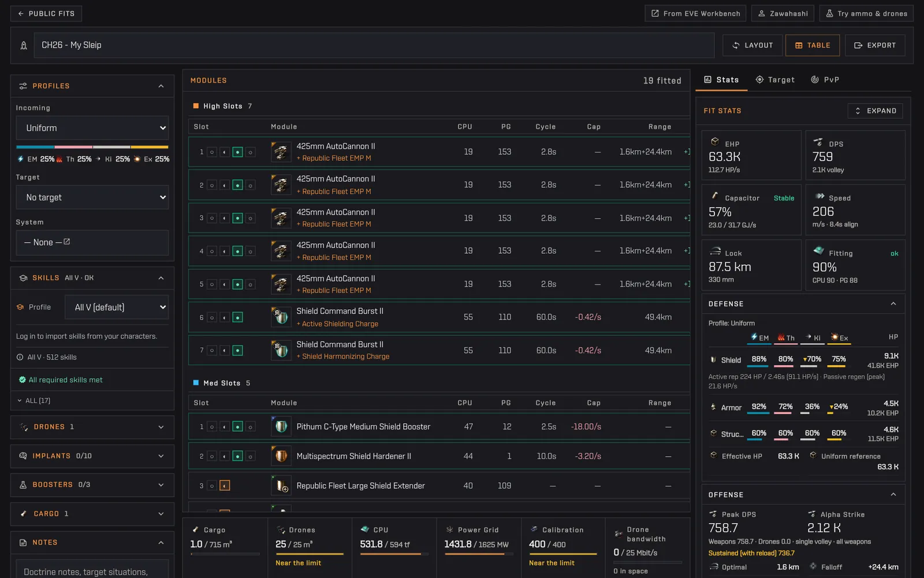Set high slot 3 autocannon to online-only state
Viewport: 924px width, 578px height.
point(225,218)
